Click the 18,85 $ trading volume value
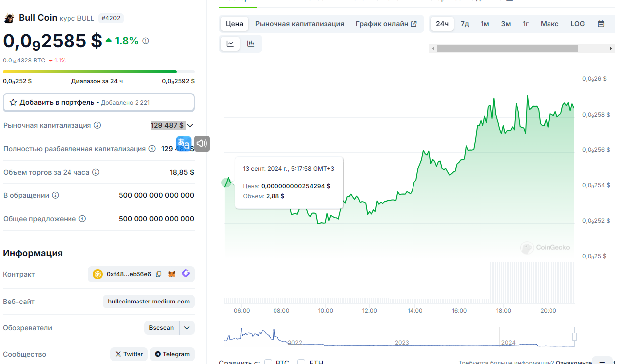 coord(182,172)
